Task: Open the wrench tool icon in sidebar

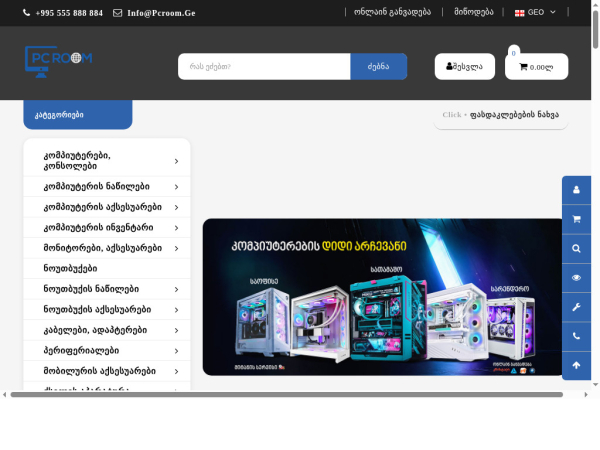Action: click(576, 307)
